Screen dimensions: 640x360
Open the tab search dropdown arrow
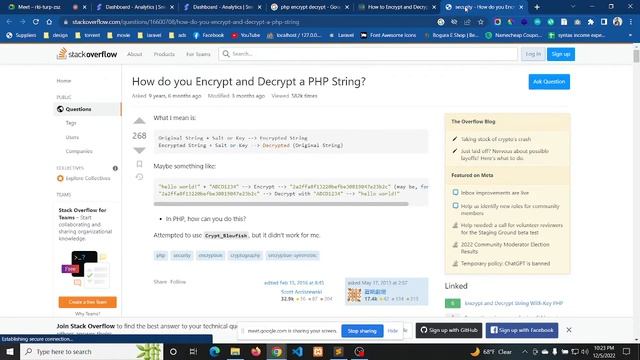click(573, 7)
